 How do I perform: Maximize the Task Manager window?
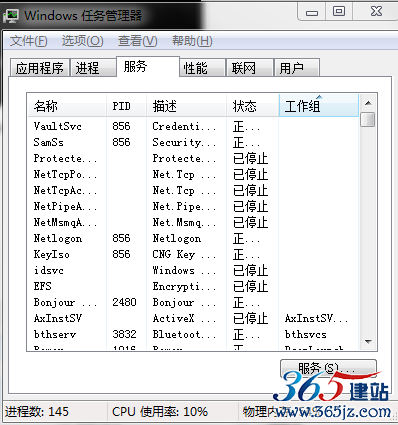pos(339,11)
